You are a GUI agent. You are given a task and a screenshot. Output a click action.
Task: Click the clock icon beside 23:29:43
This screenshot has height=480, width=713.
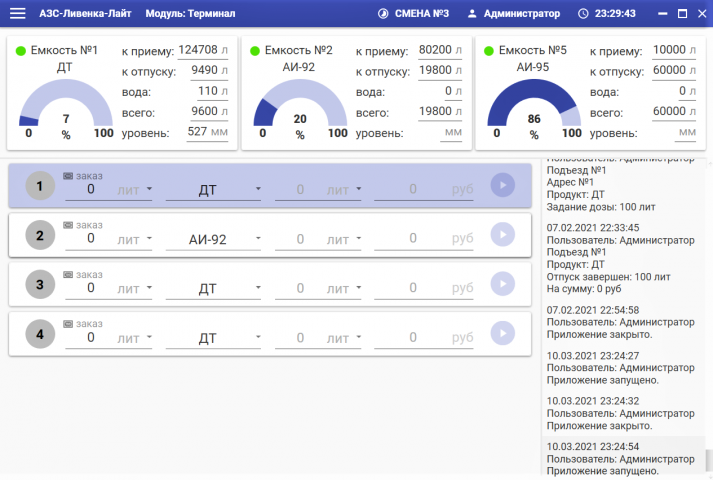(583, 14)
